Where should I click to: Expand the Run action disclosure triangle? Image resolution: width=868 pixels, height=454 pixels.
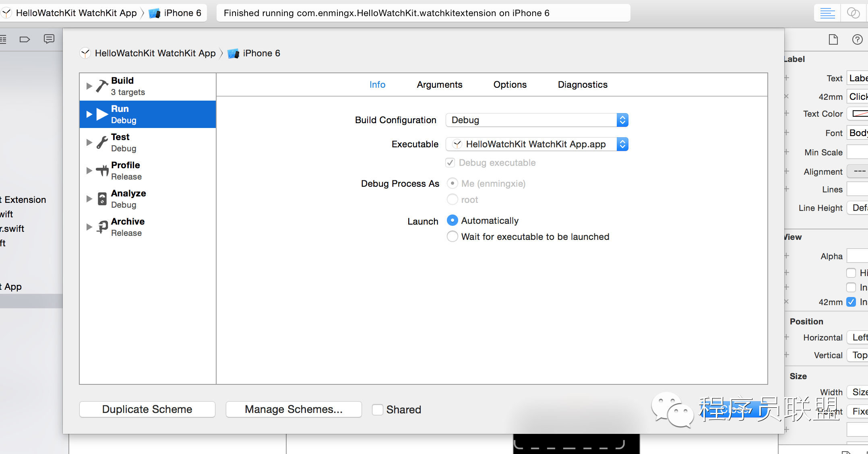click(89, 114)
